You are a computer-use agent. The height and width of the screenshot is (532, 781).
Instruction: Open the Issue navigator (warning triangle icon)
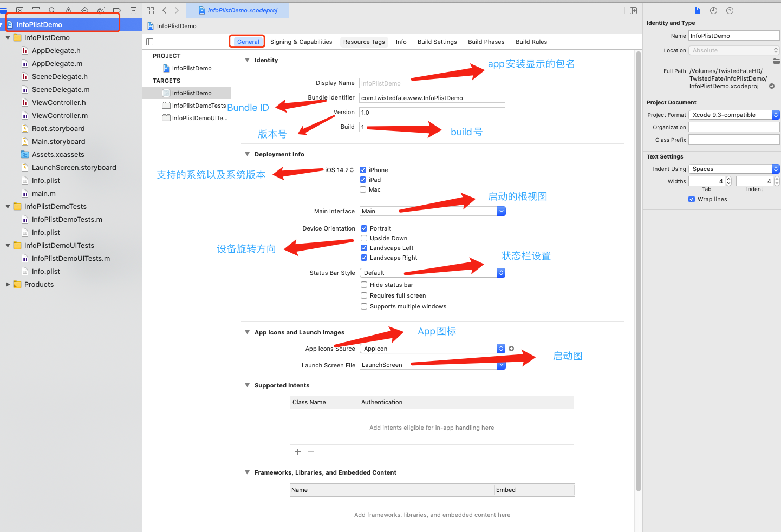(67, 10)
